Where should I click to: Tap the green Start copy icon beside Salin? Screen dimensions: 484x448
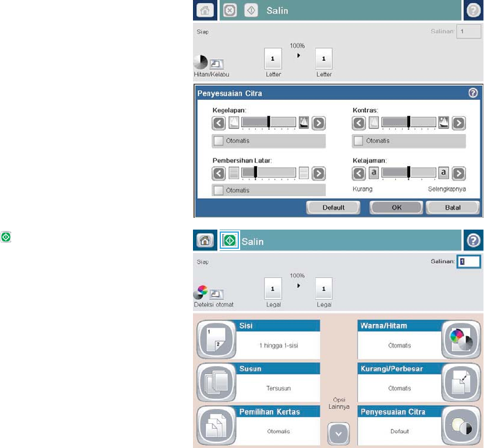coord(230,241)
